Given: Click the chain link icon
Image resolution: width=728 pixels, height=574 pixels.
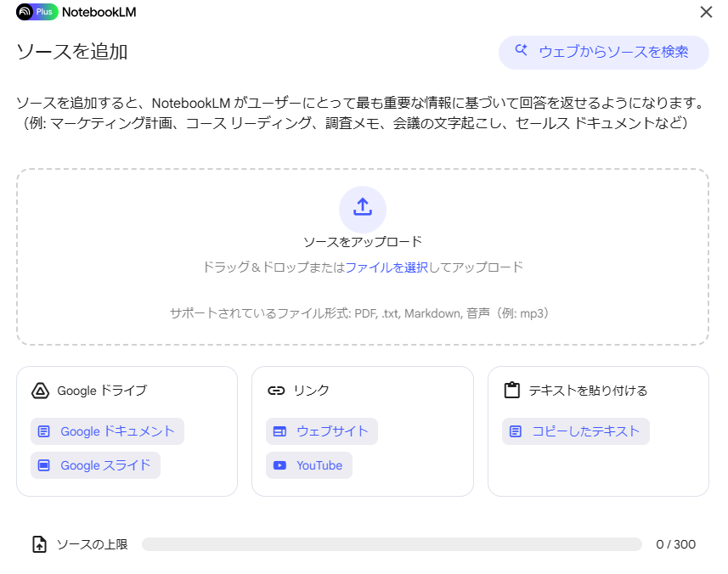Looking at the screenshot, I should coord(275,391).
